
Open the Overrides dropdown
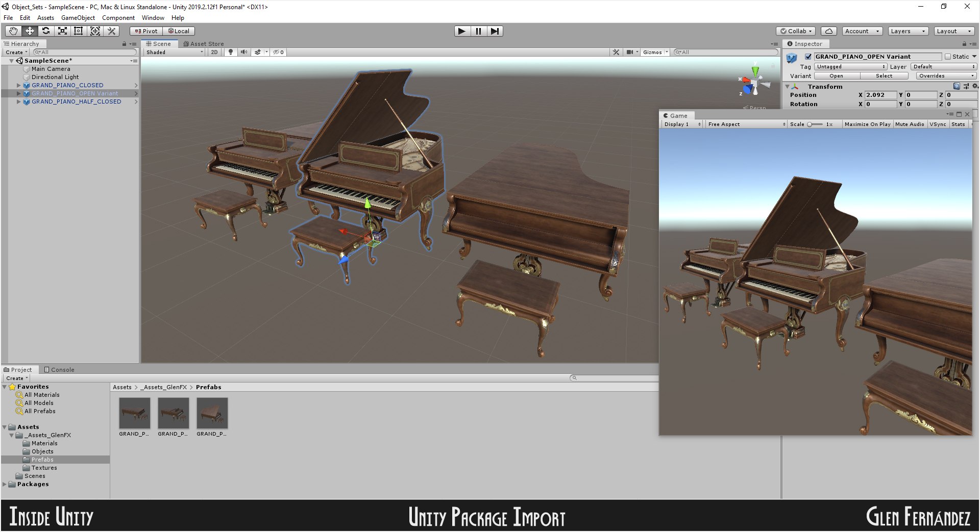pos(946,76)
